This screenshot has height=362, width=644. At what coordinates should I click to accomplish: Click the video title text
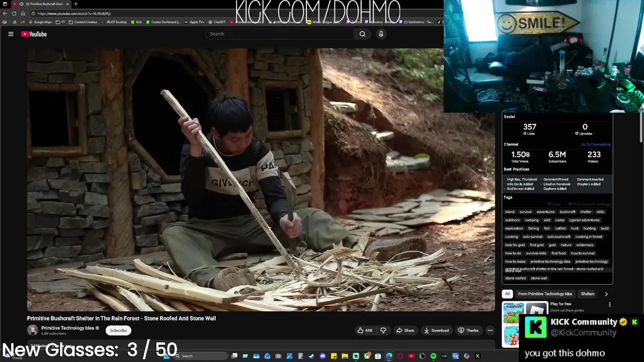[x=121, y=318]
